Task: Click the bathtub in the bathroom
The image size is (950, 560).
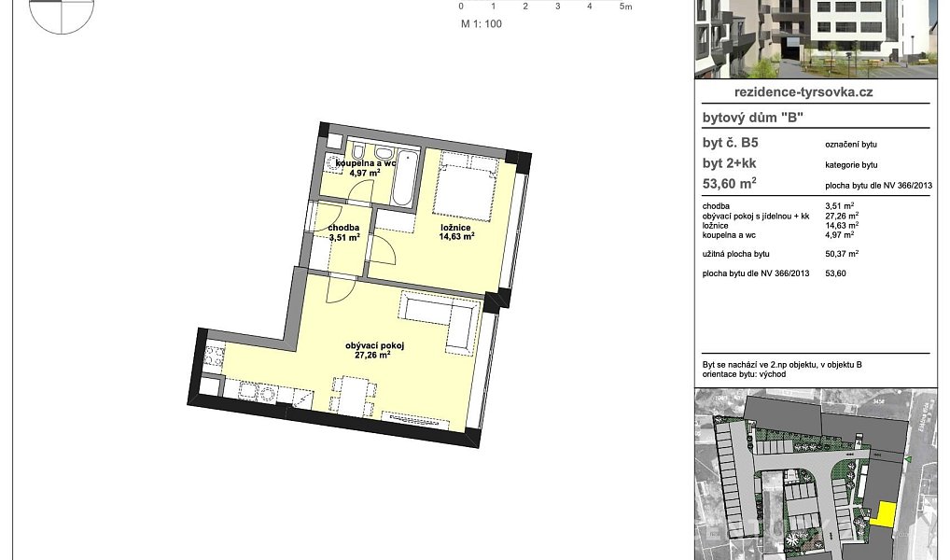Action: pos(405,177)
